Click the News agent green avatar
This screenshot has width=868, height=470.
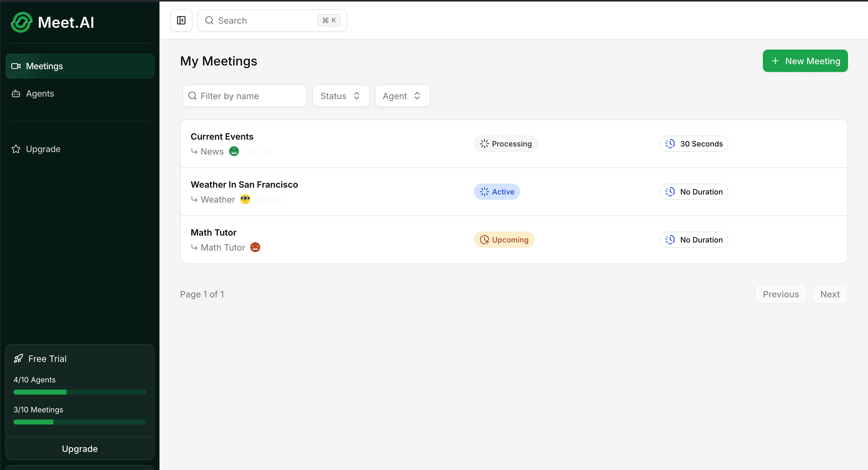coord(234,151)
